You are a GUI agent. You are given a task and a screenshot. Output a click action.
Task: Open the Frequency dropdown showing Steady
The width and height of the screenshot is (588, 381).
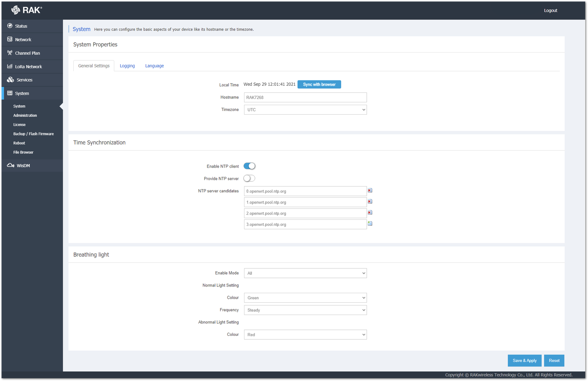[x=305, y=310]
